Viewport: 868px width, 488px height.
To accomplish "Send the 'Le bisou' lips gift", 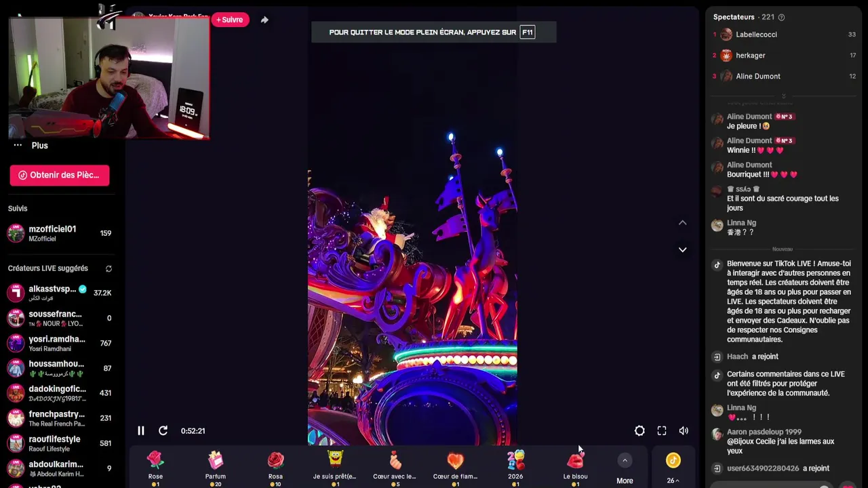I will point(575,468).
